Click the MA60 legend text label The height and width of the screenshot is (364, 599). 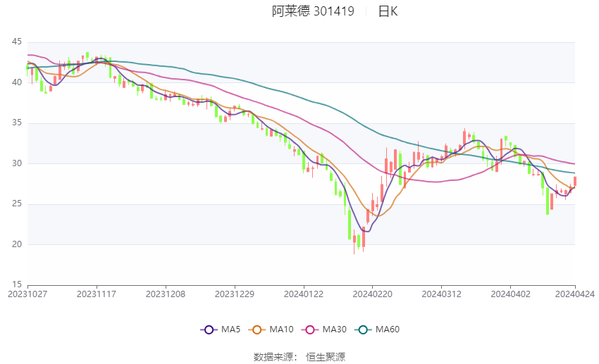pos(387,329)
